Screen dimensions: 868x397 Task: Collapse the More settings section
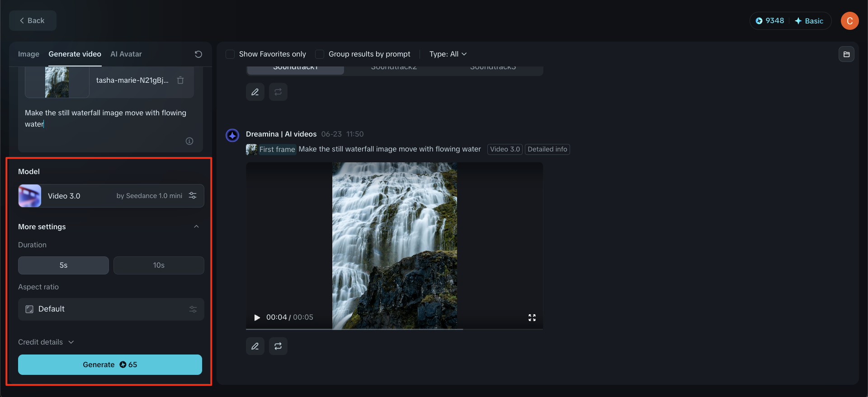[x=196, y=227]
